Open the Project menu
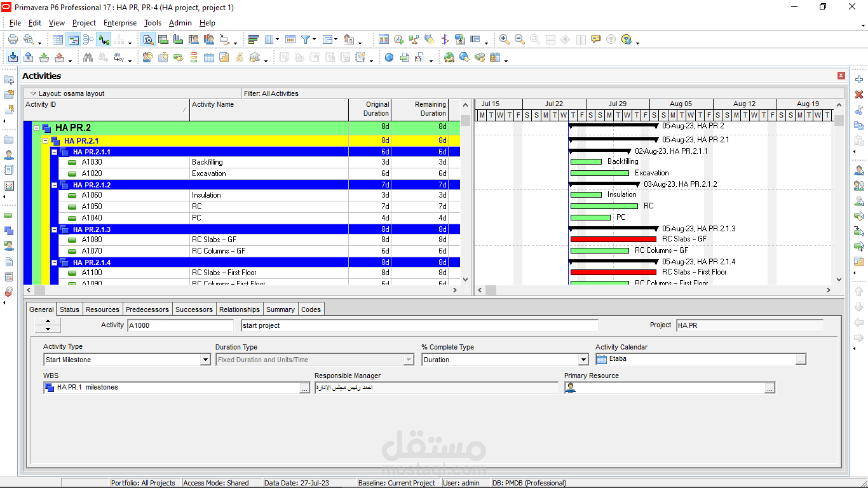Screen dimensions: 868x488 84,23
